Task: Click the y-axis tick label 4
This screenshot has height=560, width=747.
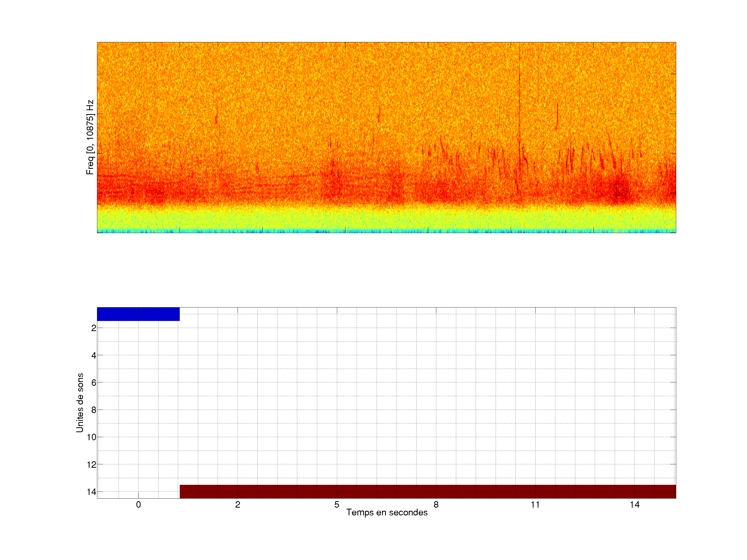Action: pyautogui.click(x=94, y=355)
